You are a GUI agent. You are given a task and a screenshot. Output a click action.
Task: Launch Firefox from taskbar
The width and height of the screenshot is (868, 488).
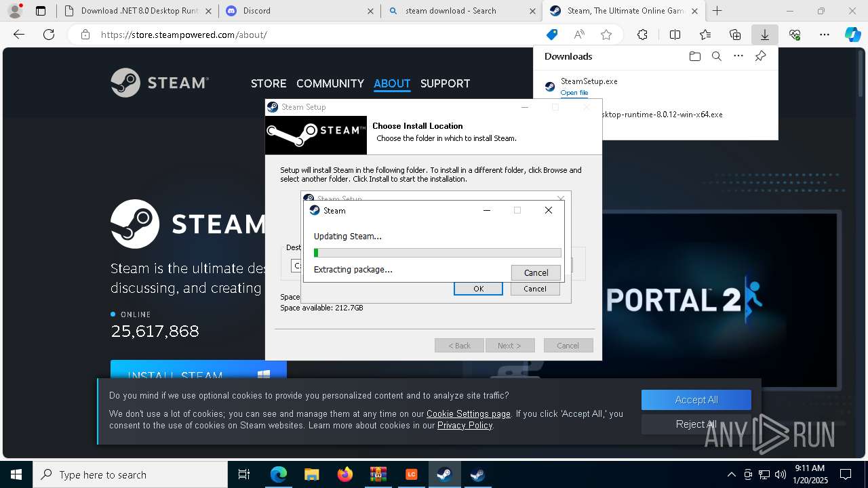pos(344,474)
